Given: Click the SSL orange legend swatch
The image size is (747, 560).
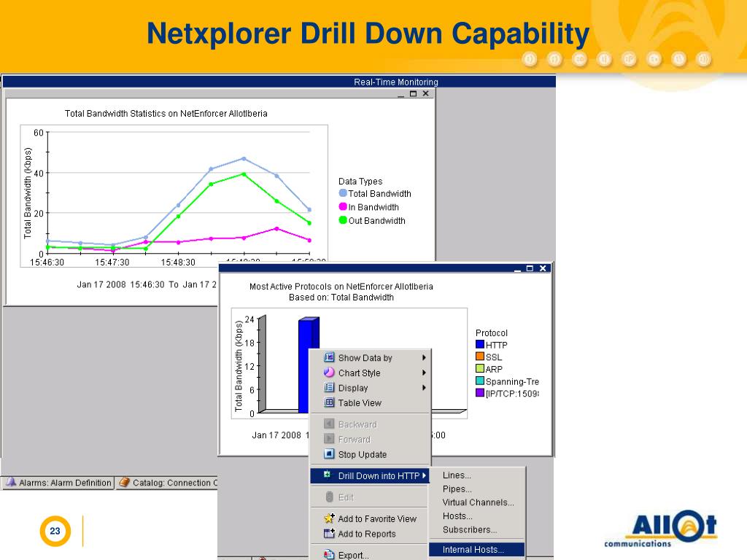Looking at the screenshot, I should coord(480,356).
